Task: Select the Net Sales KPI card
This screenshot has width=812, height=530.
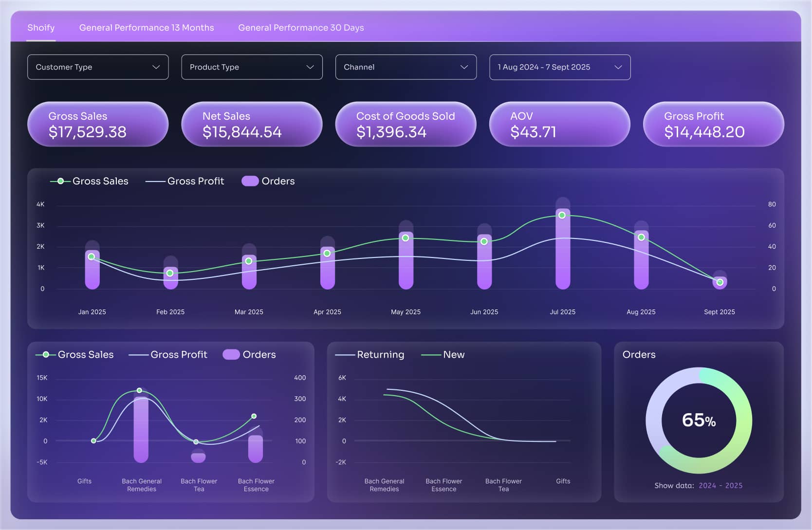Action: tap(252, 124)
